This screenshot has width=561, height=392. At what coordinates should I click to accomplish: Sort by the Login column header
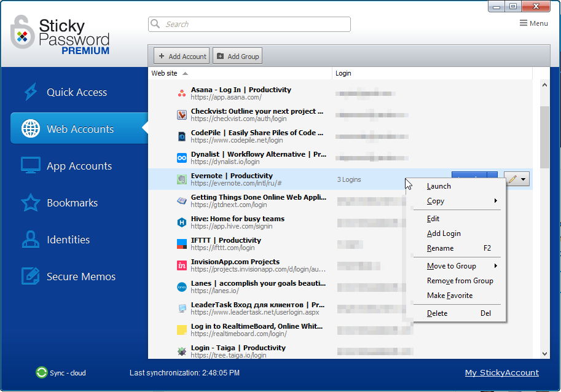point(432,73)
